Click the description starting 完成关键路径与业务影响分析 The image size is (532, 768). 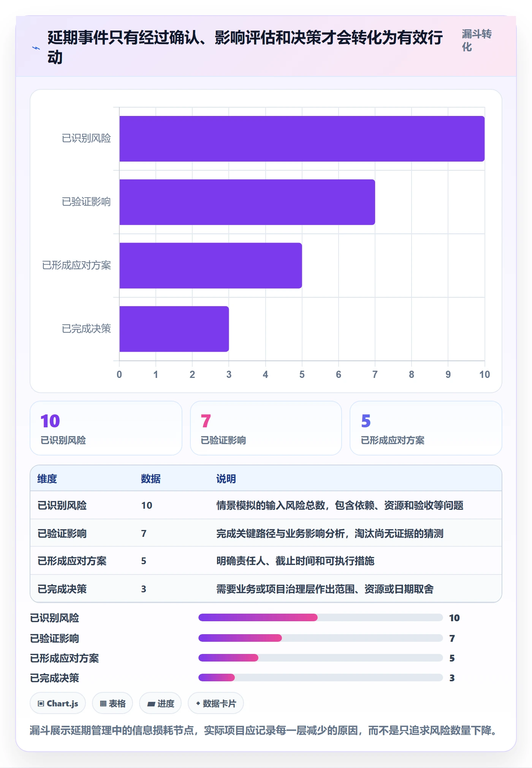(x=330, y=533)
